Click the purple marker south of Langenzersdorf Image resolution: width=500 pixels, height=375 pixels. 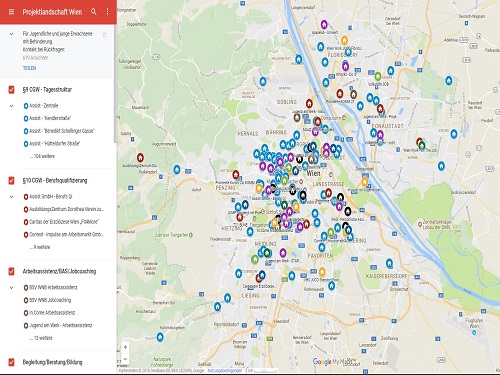pyautogui.click(x=324, y=24)
